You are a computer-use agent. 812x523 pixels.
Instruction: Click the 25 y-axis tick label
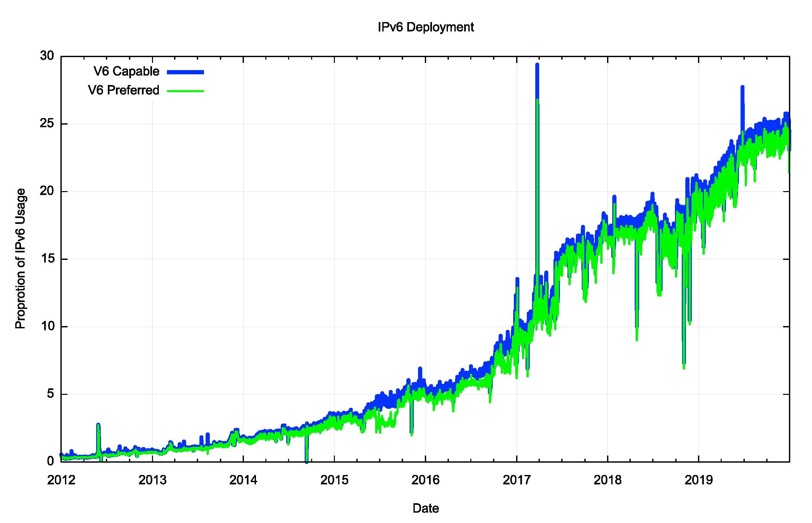47,123
